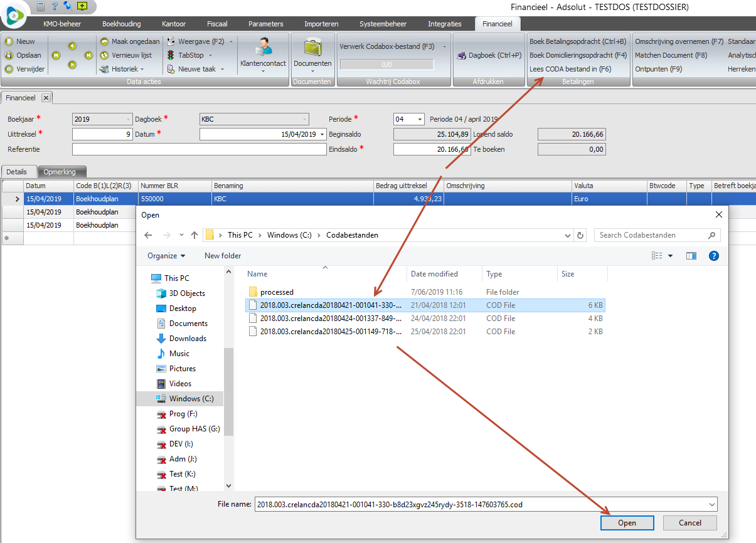Screen dimensions: 756x543
Task: Switch to the Boekhouding ribbon tab
Action: coord(122,24)
